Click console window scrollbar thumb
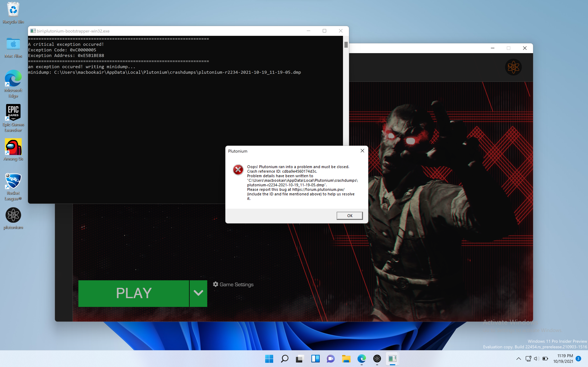The height and width of the screenshot is (367, 588). 346,45
